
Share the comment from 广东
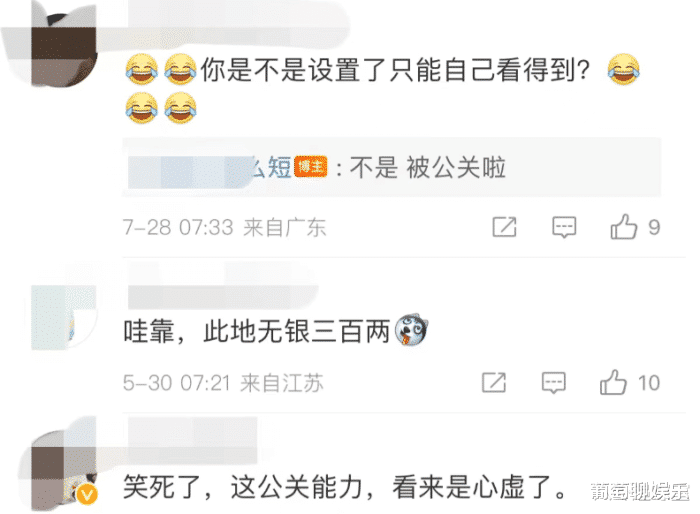coord(504,227)
